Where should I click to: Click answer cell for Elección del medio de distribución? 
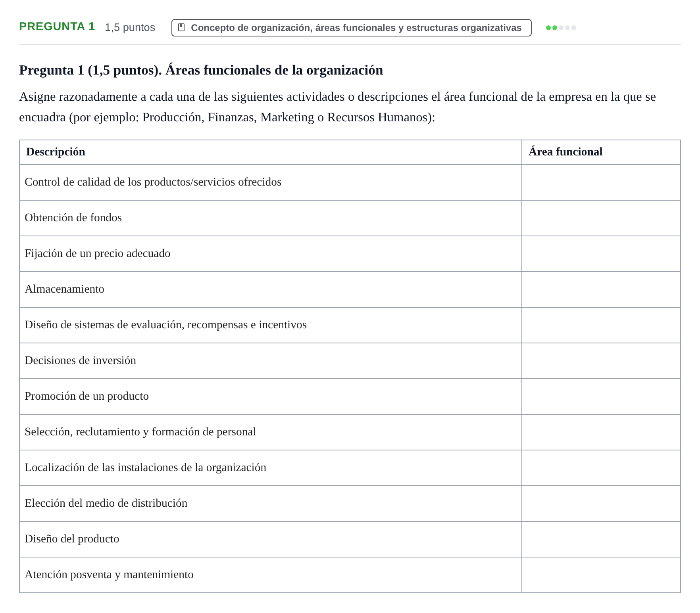point(601,504)
